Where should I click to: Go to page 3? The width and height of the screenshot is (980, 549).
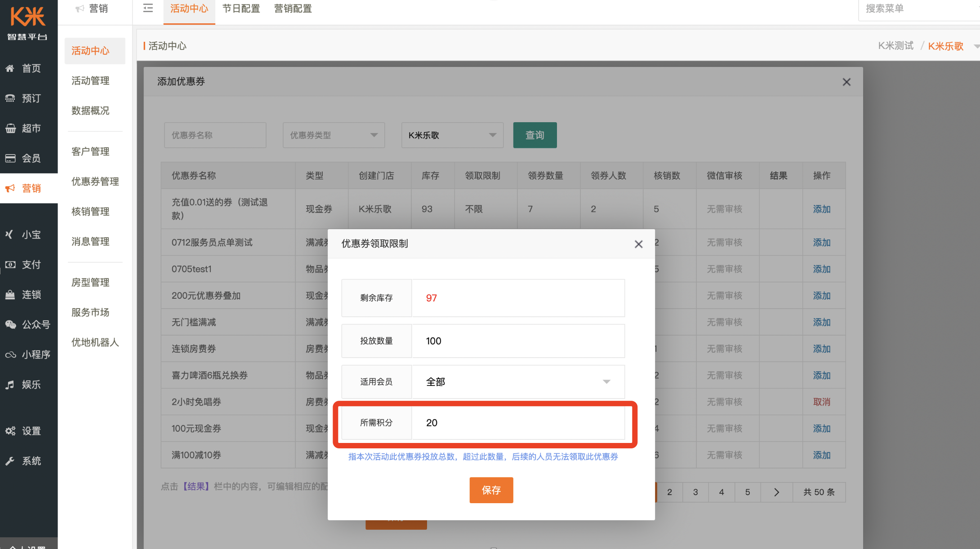[x=695, y=492]
